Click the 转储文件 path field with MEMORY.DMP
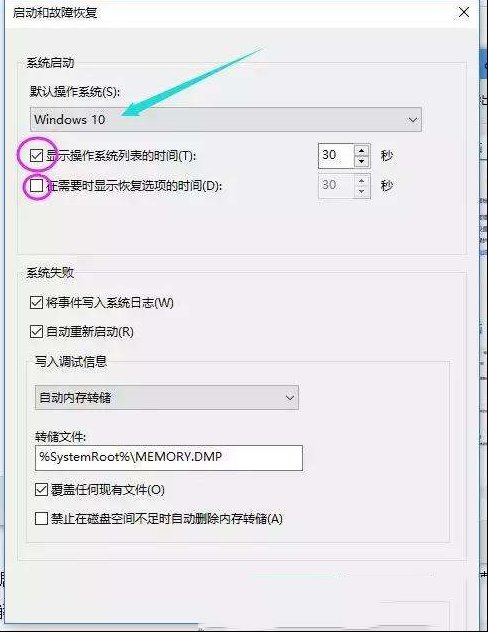The height and width of the screenshot is (632, 488). [x=169, y=457]
